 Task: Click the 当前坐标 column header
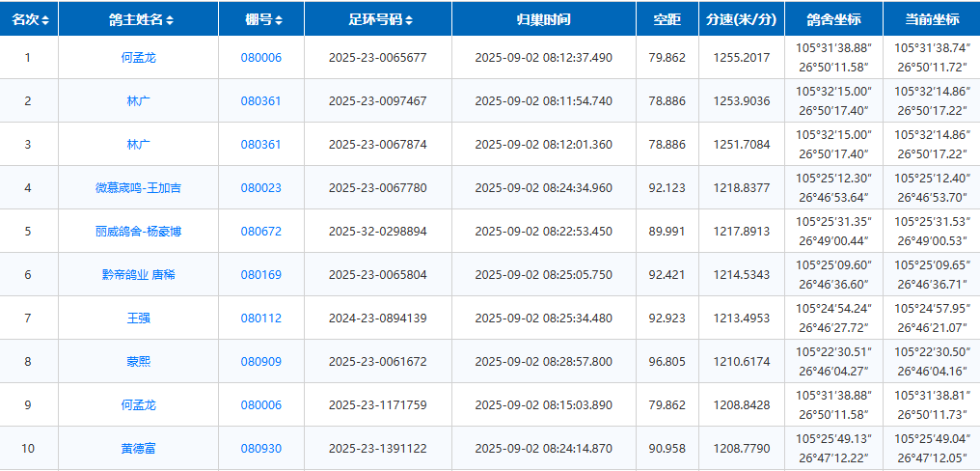point(932,19)
